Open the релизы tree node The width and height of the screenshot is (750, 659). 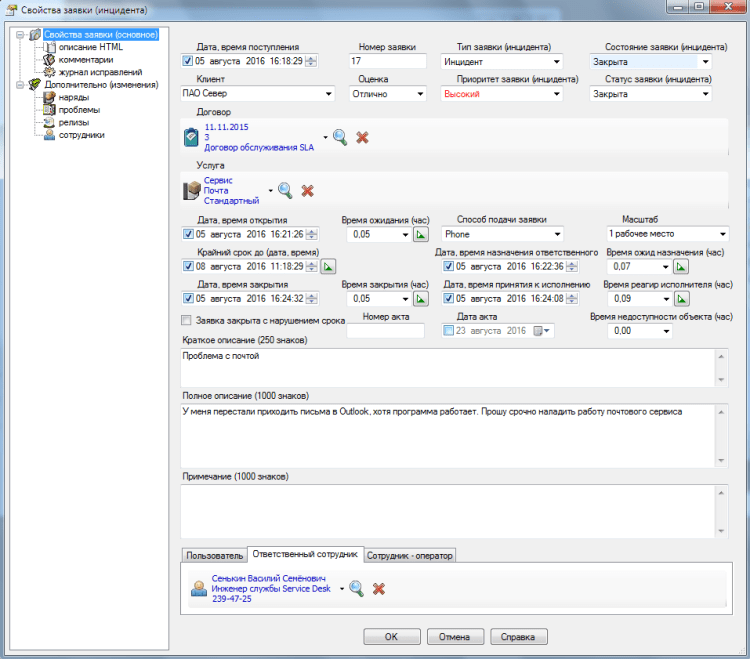click(74, 122)
